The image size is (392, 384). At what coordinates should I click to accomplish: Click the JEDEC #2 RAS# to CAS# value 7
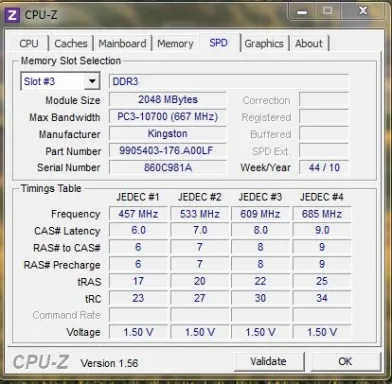point(200,247)
